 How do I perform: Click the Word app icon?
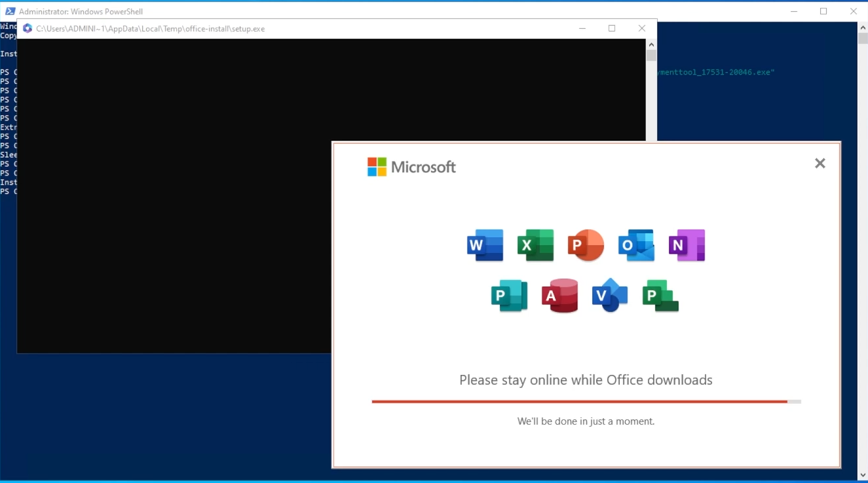[x=485, y=244]
